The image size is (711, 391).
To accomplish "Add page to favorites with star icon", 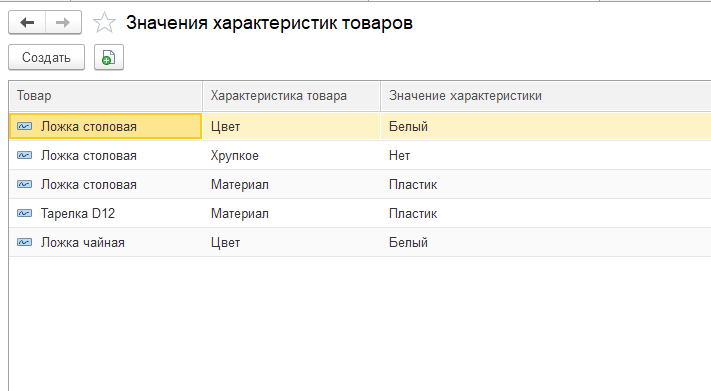I will coord(104,23).
